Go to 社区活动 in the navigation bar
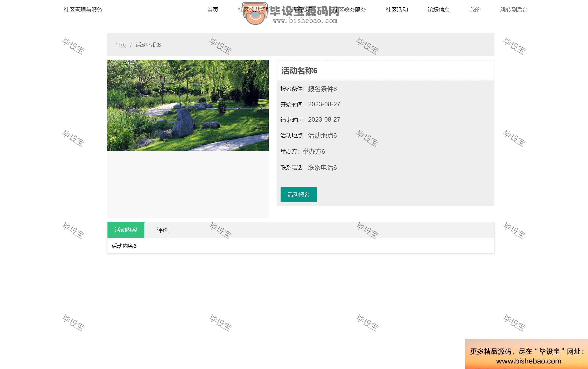 click(x=397, y=10)
